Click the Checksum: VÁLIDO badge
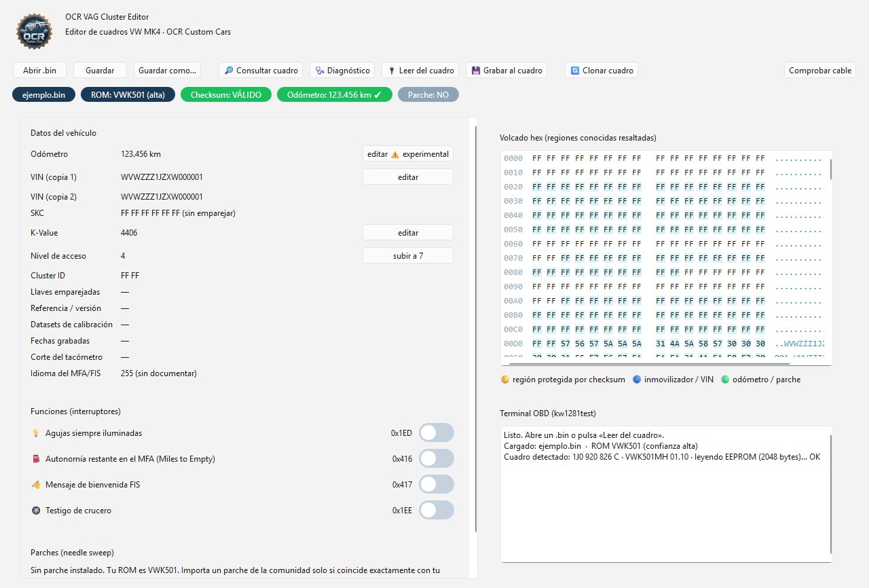Image resolution: width=869 pixels, height=588 pixels. tap(226, 95)
